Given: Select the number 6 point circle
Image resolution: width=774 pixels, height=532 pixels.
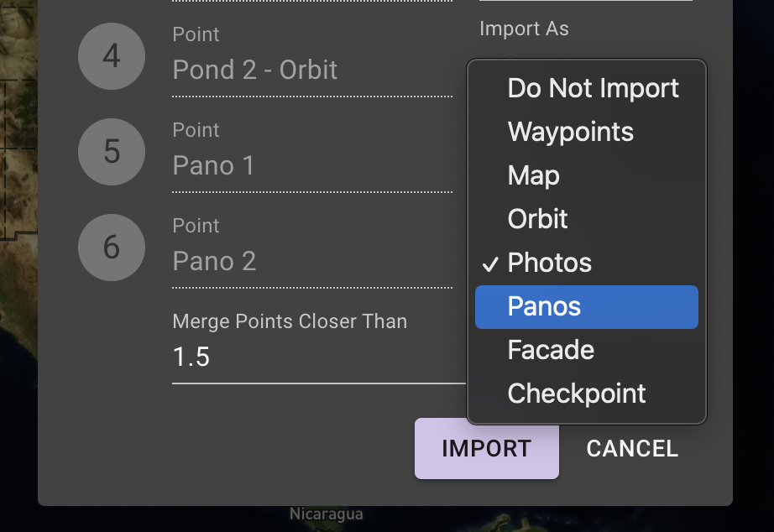Looking at the screenshot, I should 112,248.
